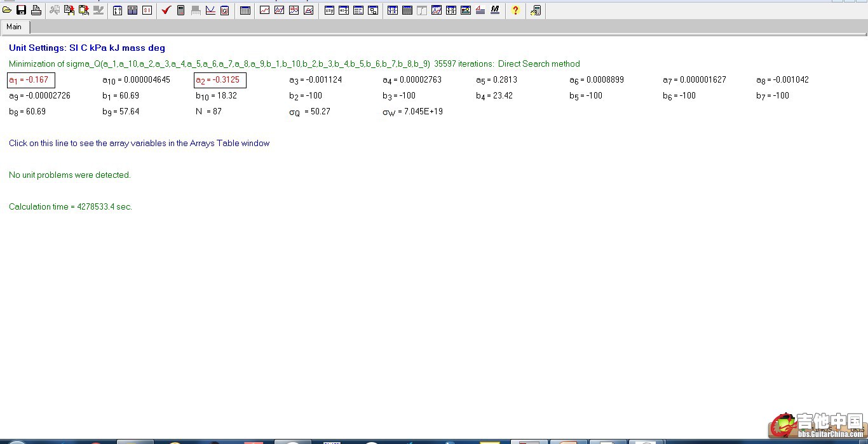Image resolution: width=868 pixels, height=444 pixels.
Task: Click the Overlay Plot icon
Action: point(279,10)
